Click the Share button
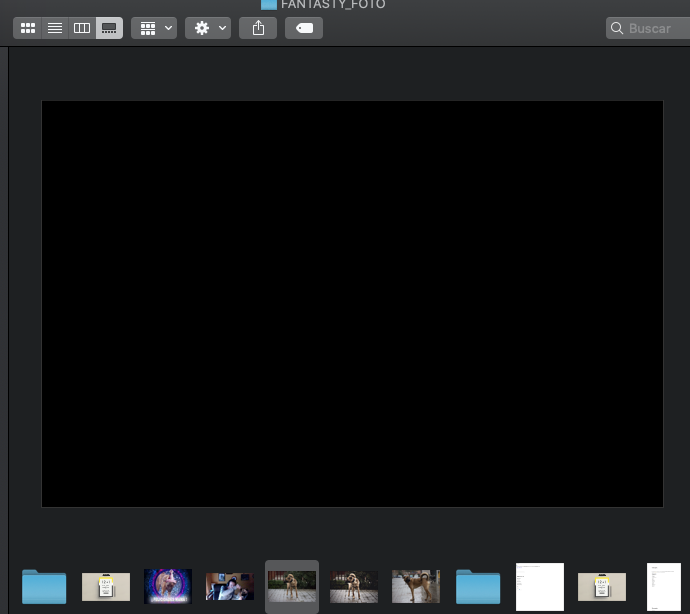This screenshot has width=690, height=614. coord(258,28)
